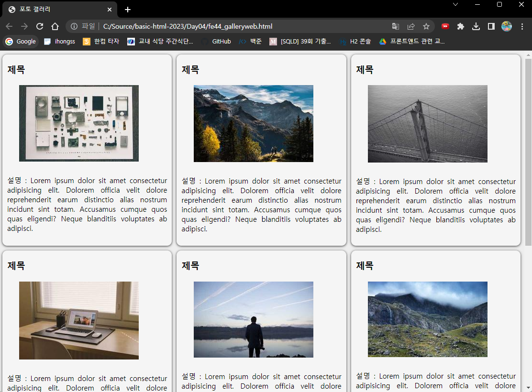Viewport: 532px width, 392px height.
Task: Click 제목 heading above bridge photo
Action: coord(365,69)
